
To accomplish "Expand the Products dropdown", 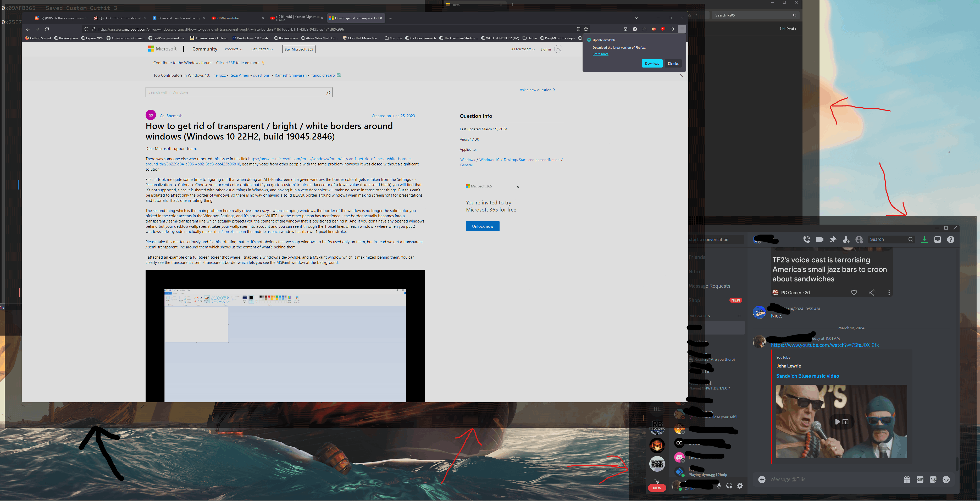I will point(233,49).
